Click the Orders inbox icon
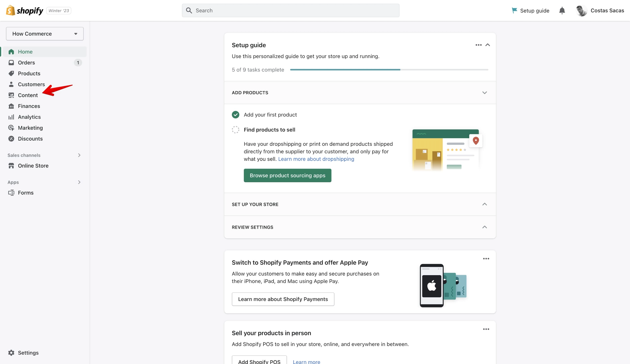The width and height of the screenshot is (630, 364). click(11, 63)
